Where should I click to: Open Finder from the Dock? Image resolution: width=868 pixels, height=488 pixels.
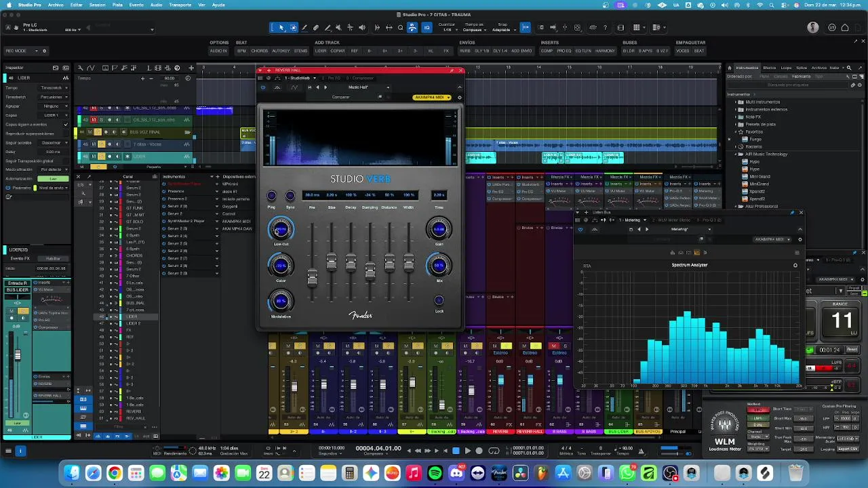[72, 473]
